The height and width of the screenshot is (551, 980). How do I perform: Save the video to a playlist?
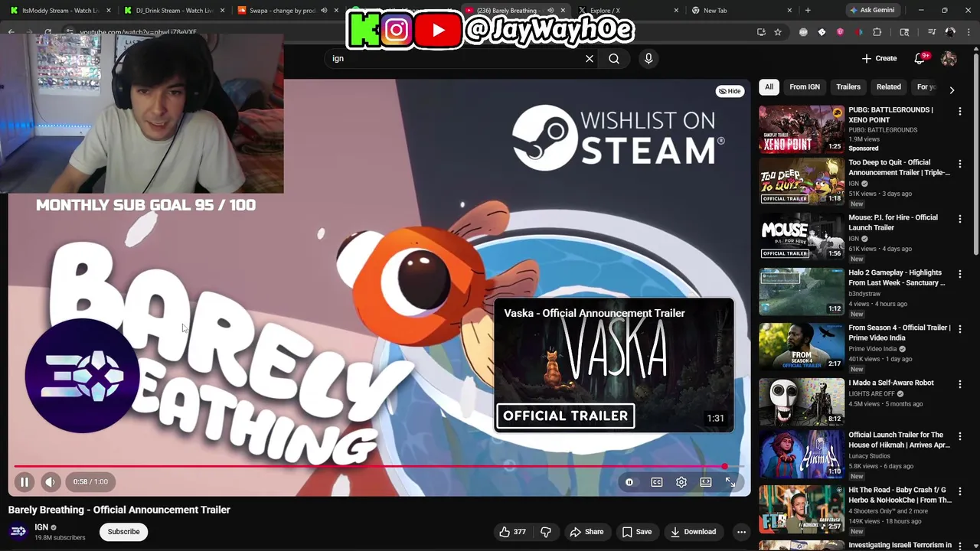tap(637, 532)
